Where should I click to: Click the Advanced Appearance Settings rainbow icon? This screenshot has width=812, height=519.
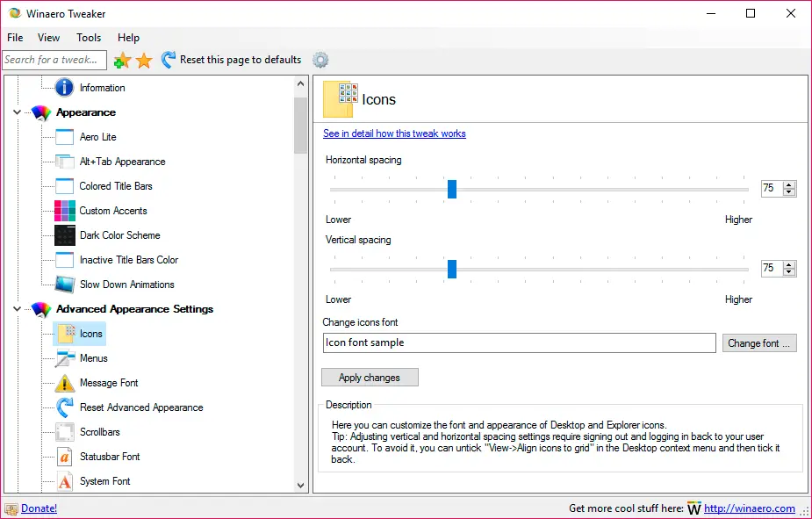[x=41, y=309]
